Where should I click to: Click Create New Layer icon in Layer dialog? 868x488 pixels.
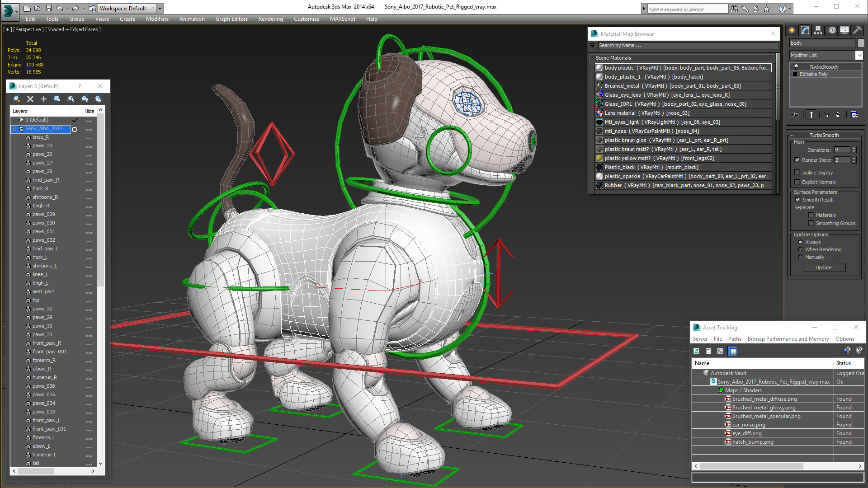tap(17, 99)
